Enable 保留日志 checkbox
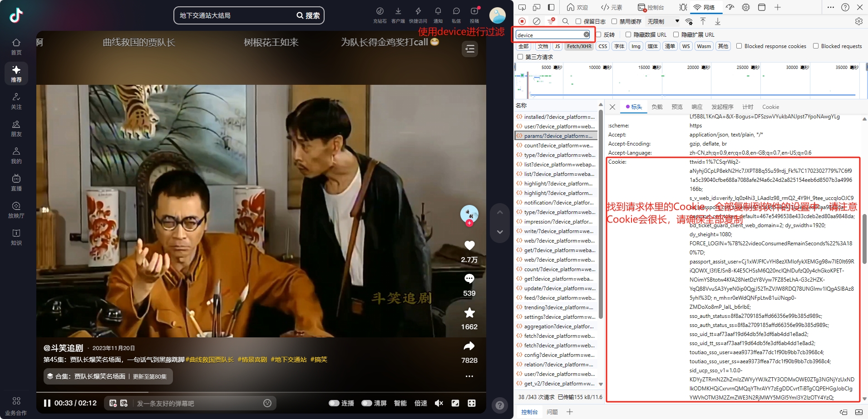Screen dimensions: 868x419 [578, 21]
